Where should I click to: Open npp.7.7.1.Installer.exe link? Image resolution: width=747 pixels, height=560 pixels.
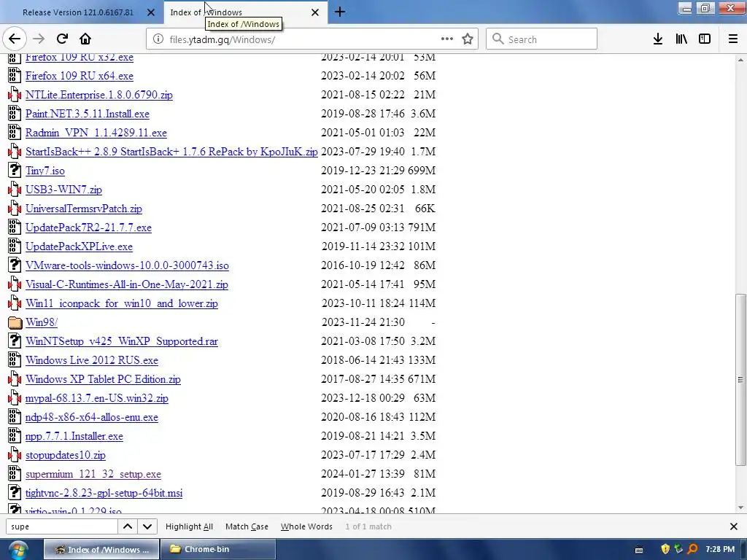click(74, 436)
